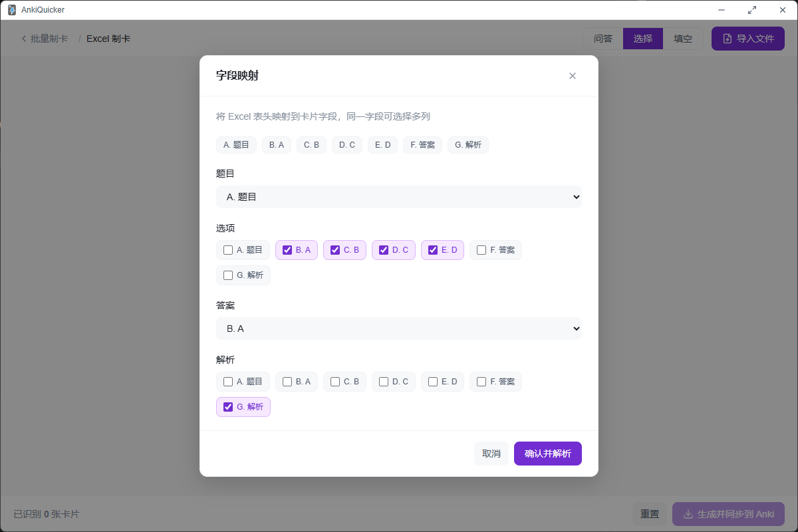This screenshot has height=532, width=798.
Task: Switch to the 填空 card type tab
Action: tap(683, 39)
